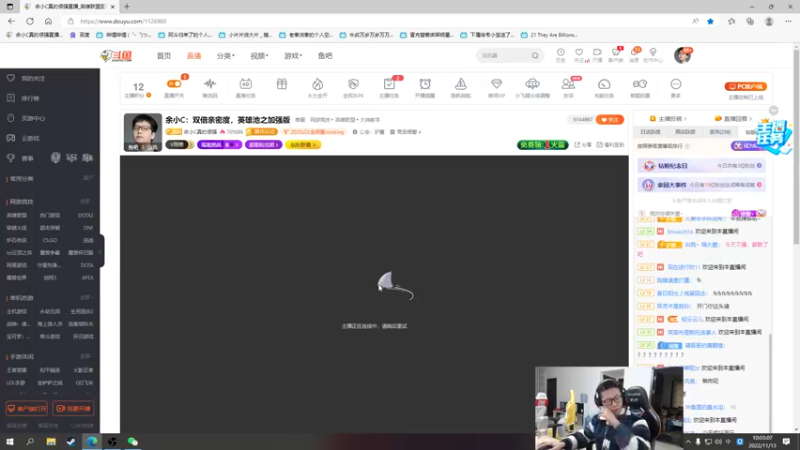Open the user avatar in site header
This screenshot has width=800, height=450.
tap(682, 55)
